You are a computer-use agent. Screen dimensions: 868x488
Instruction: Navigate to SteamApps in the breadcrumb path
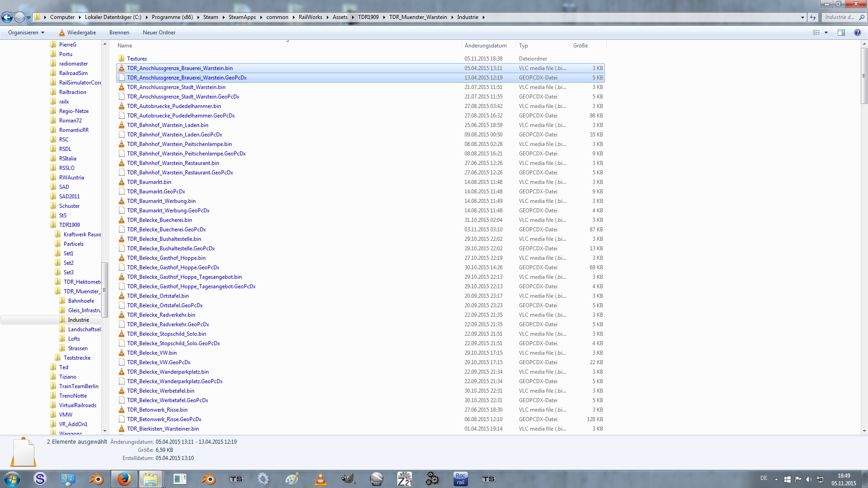click(242, 17)
